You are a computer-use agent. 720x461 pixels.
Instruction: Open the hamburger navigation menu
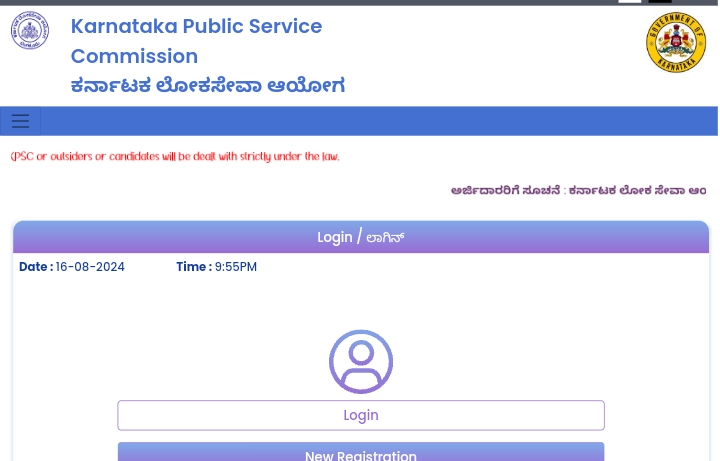tap(20, 121)
